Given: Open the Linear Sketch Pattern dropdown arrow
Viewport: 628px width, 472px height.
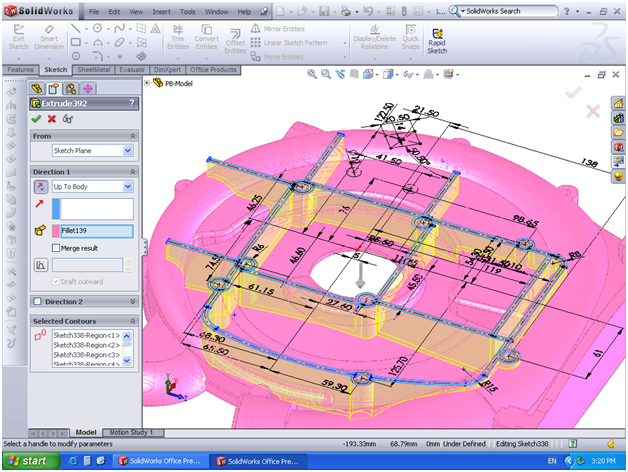Looking at the screenshot, I should click(x=344, y=43).
